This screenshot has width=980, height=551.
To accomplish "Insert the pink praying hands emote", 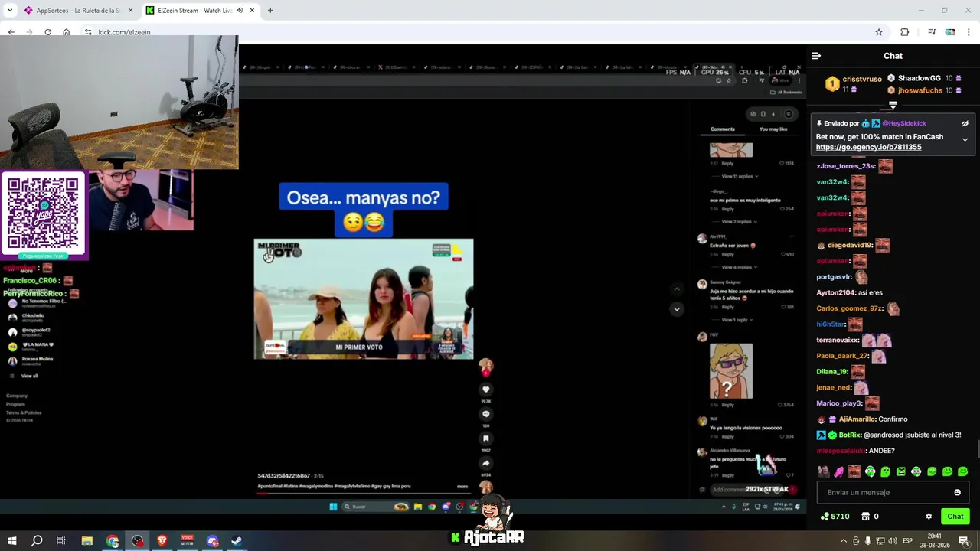I will [839, 471].
